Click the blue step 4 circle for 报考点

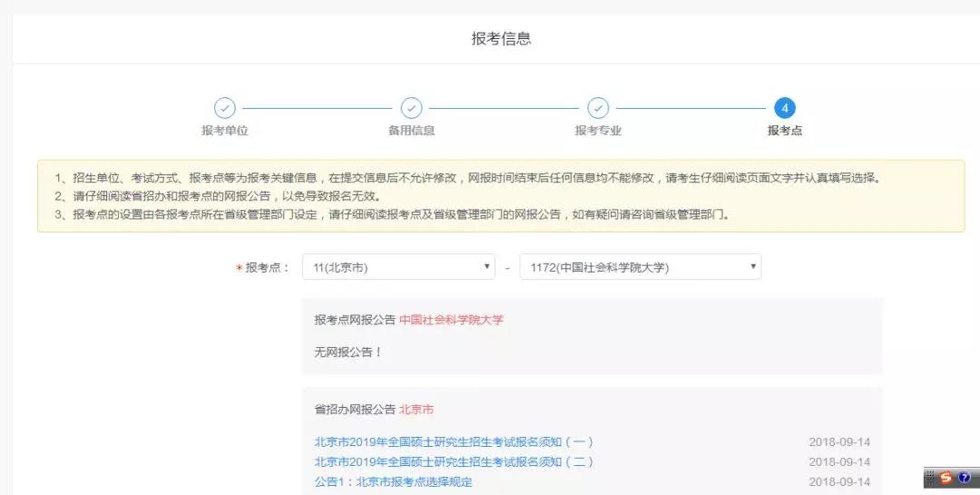pos(785,108)
